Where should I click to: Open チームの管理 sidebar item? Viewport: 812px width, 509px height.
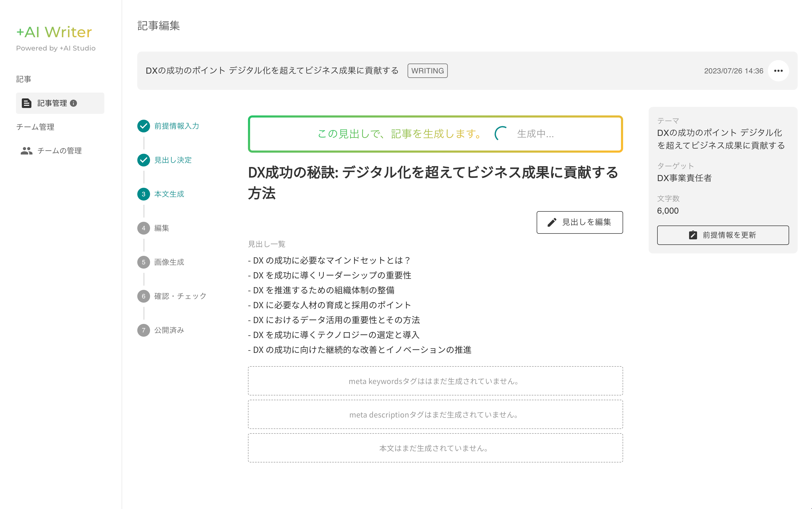click(x=59, y=151)
